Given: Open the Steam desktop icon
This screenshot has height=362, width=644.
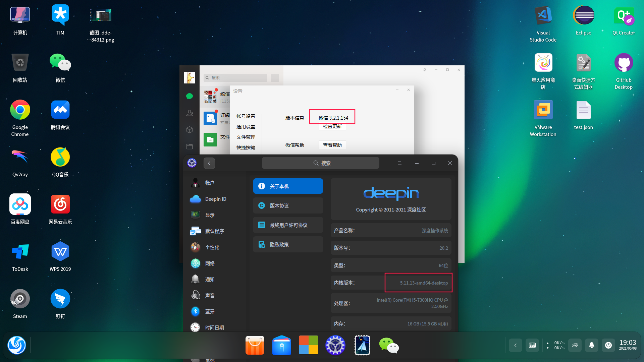Looking at the screenshot, I should [x=20, y=299].
